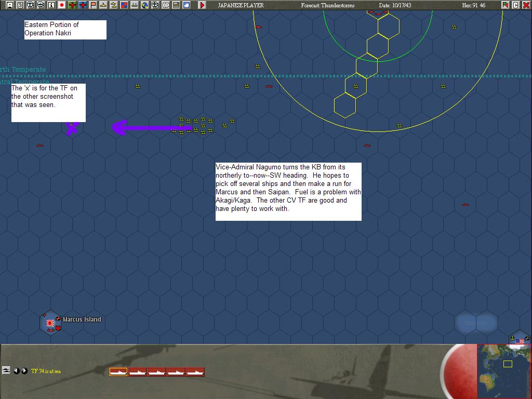Click the green flag with red arrow icon
The image size is (532, 399).
pyautogui.click(x=505, y=5)
